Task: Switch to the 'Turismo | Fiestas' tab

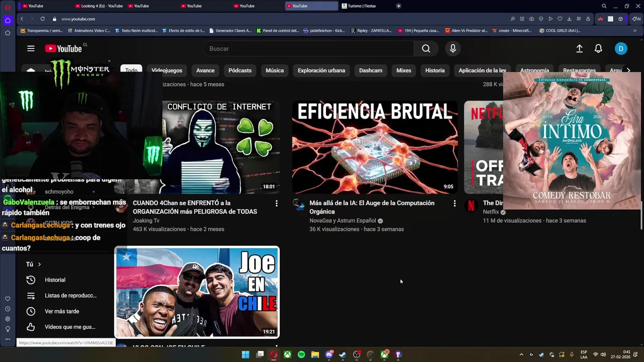Action: pyautogui.click(x=364, y=6)
